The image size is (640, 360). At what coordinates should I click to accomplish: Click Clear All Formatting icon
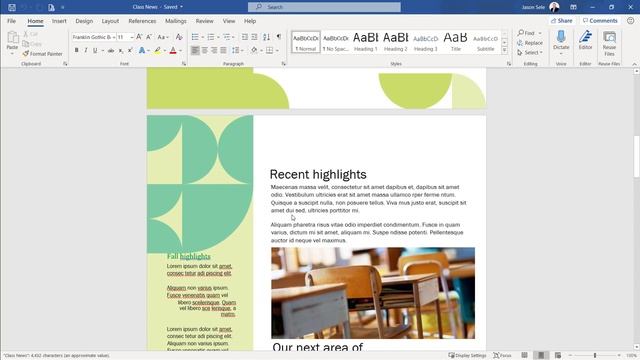179,37
